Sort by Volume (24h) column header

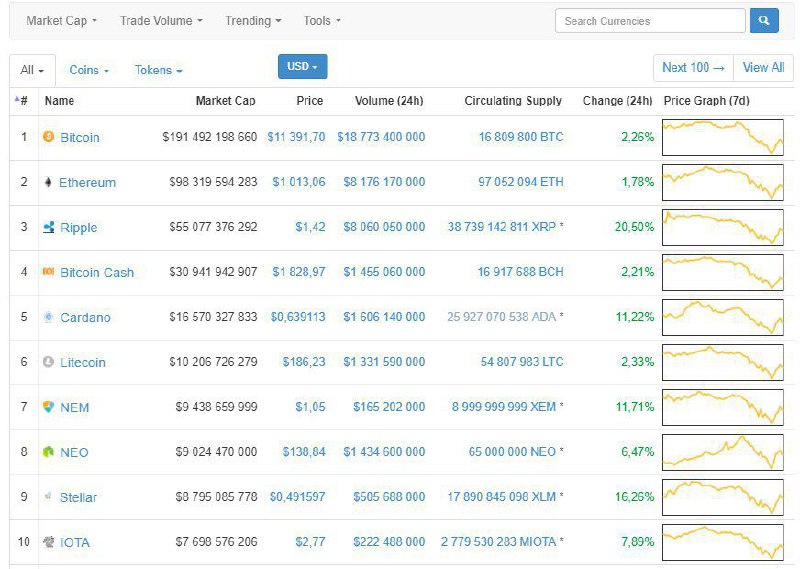click(389, 101)
